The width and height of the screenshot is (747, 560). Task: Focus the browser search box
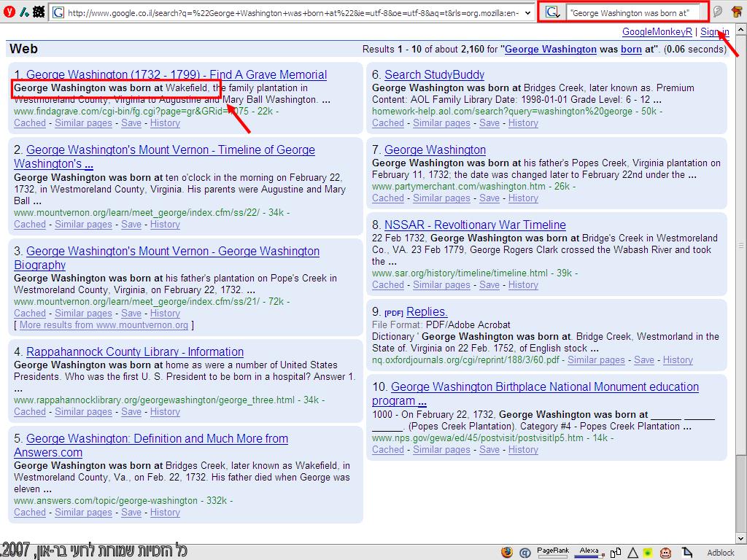(x=634, y=13)
